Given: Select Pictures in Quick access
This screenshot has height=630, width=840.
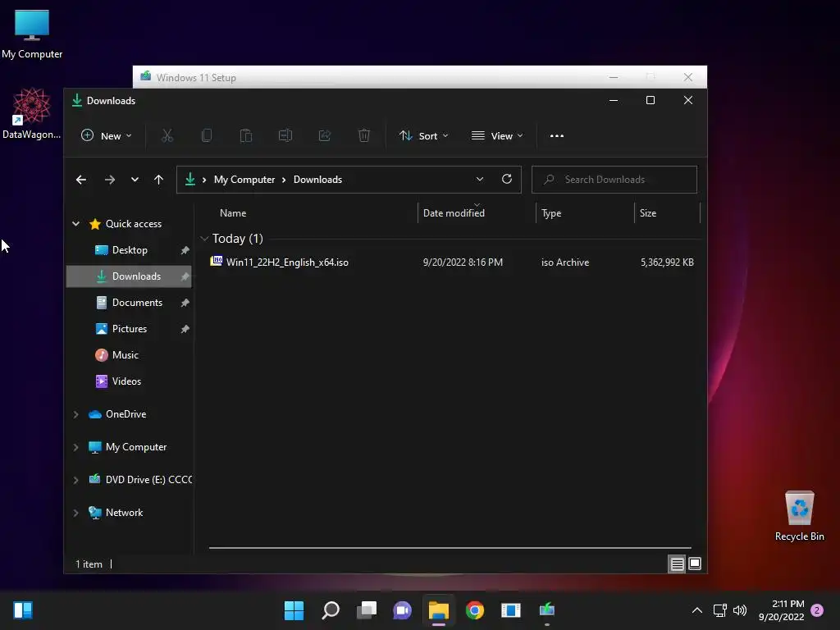Looking at the screenshot, I should 129,328.
